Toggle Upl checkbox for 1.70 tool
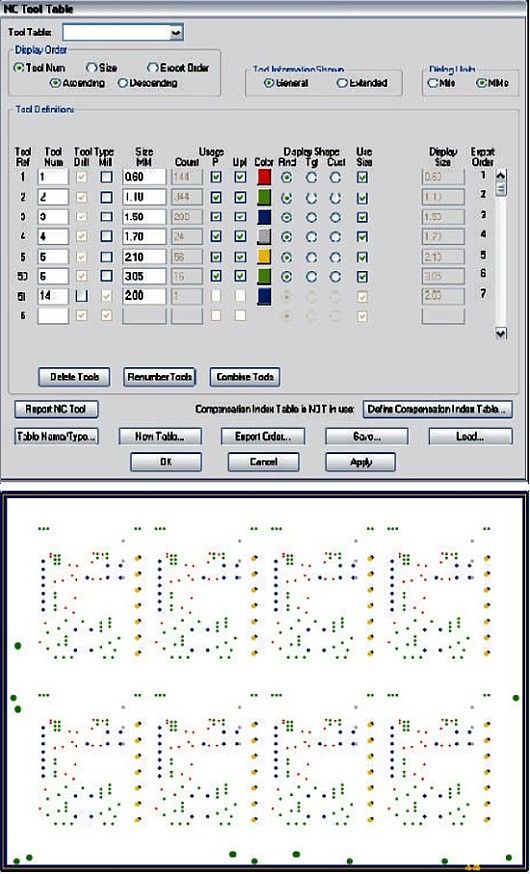 tap(240, 237)
